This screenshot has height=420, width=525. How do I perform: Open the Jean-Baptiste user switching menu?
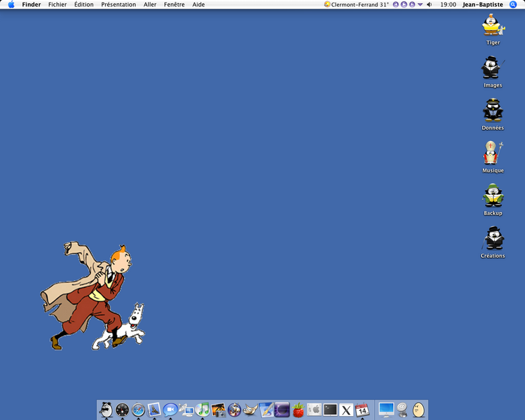(482, 5)
